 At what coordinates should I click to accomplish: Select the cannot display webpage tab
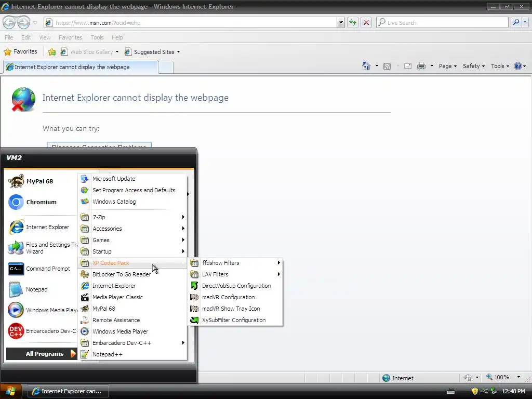point(81,67)
